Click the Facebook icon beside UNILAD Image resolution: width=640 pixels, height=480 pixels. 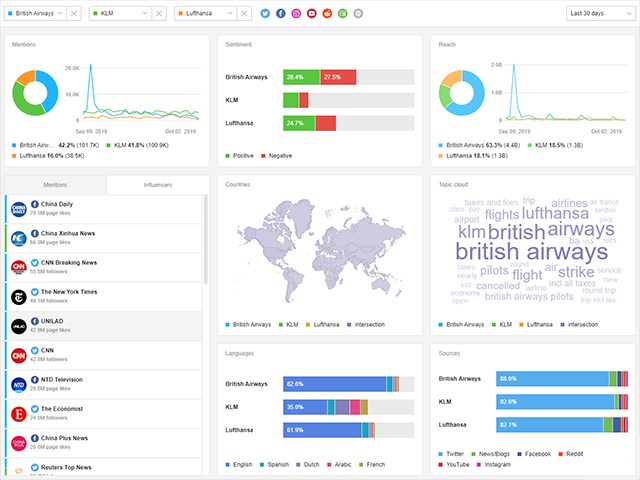pos(35,321)
